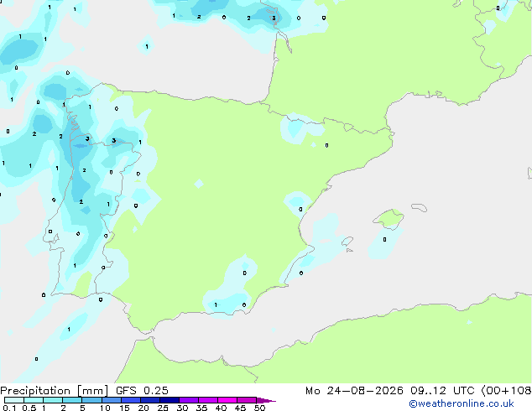Click the 'GFS 0.25' model label
Screen dimensions: 532x411
142,391
